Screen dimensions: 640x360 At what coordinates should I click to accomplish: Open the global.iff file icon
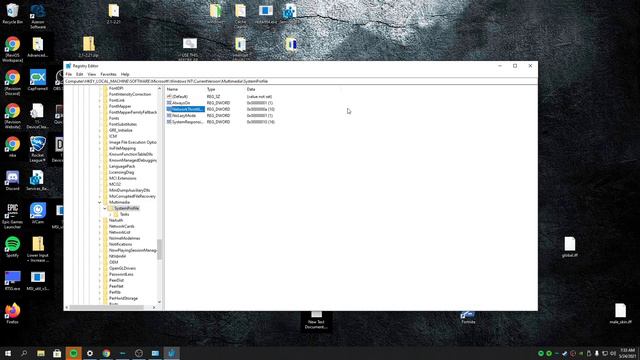pyautogui.click(x=569, y=247)
